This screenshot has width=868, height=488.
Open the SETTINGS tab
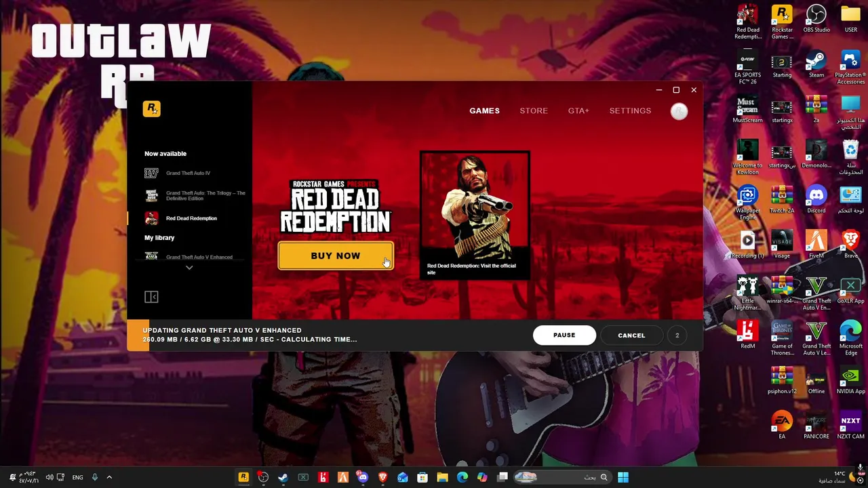[630, 110]
